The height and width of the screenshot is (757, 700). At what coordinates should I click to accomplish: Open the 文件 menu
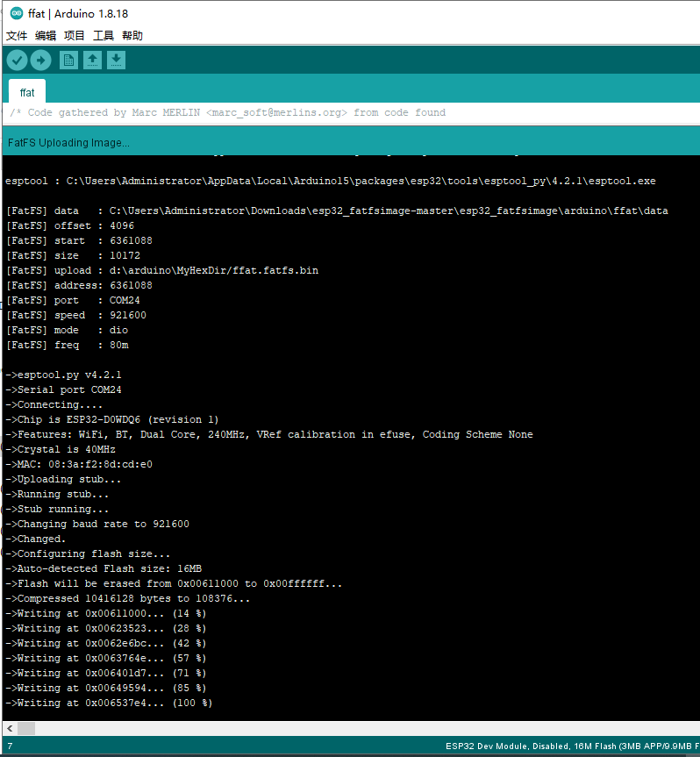click(17, 36)
